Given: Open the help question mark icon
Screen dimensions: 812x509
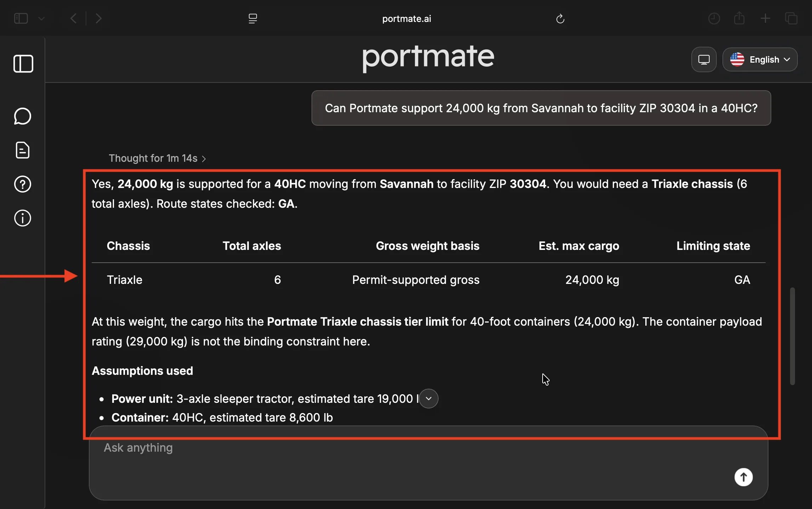Looking at the screenshot, I should pyautogui.click(x=23, y=184).
